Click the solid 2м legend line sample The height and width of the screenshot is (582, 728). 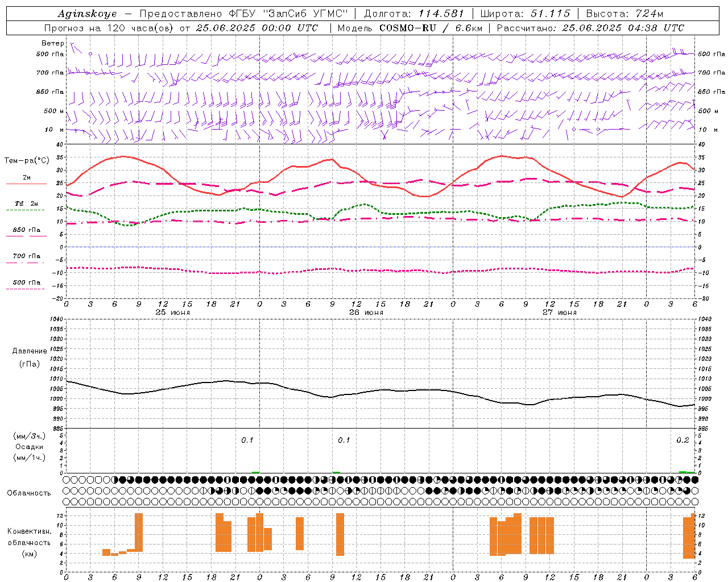pos(26,184)
